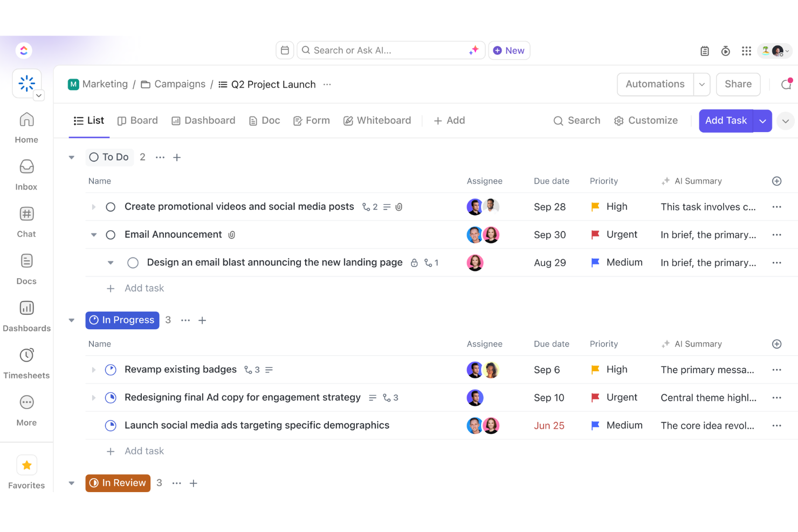The height and width of the screenshot is (532, 798).
Task: Collapse the To Do group
Action: tap(71, 157)
